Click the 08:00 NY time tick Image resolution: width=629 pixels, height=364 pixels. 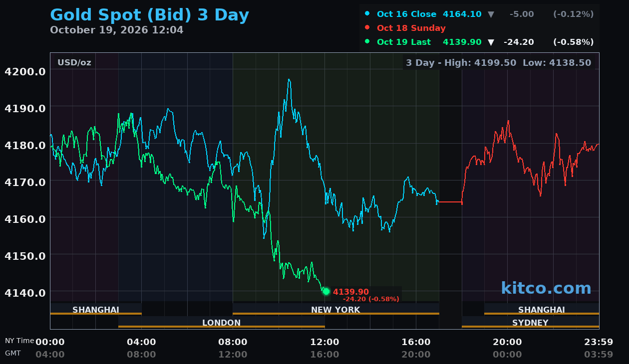click(233, 342)
